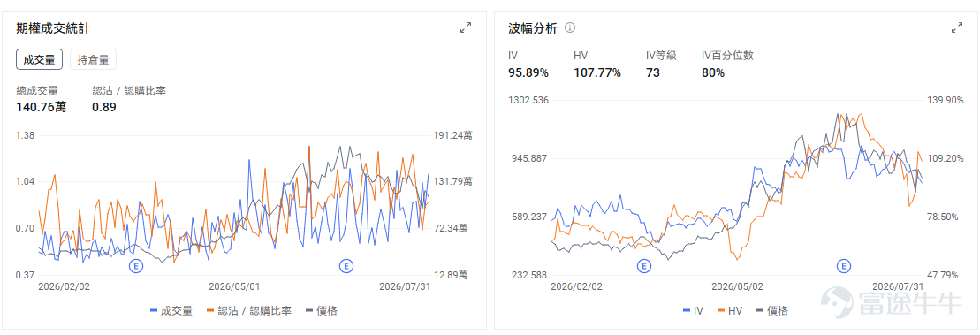This screenshot has height=335, width=980.
Task: Toggle the 認沽 / 認購比率 legend series
Action: [248, 310]
